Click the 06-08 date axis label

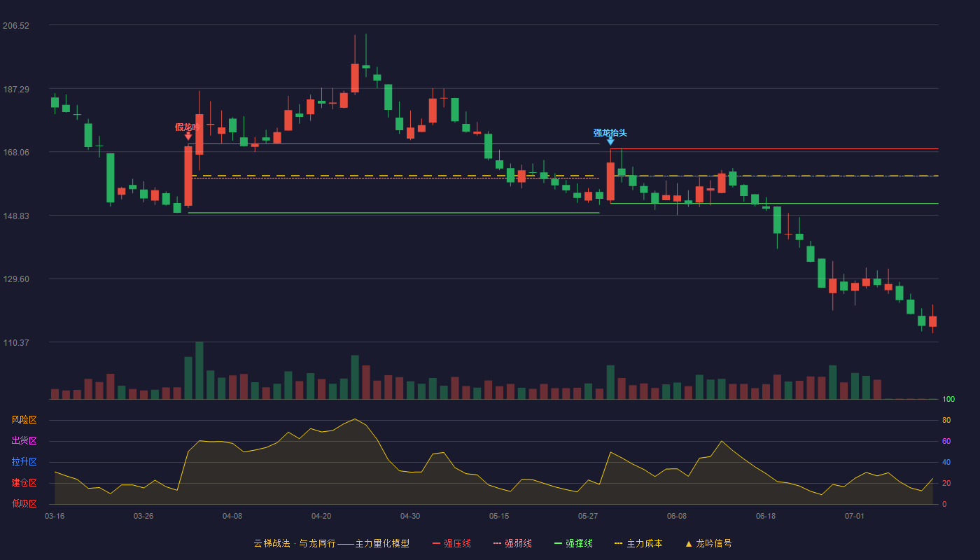pos(677,516)
